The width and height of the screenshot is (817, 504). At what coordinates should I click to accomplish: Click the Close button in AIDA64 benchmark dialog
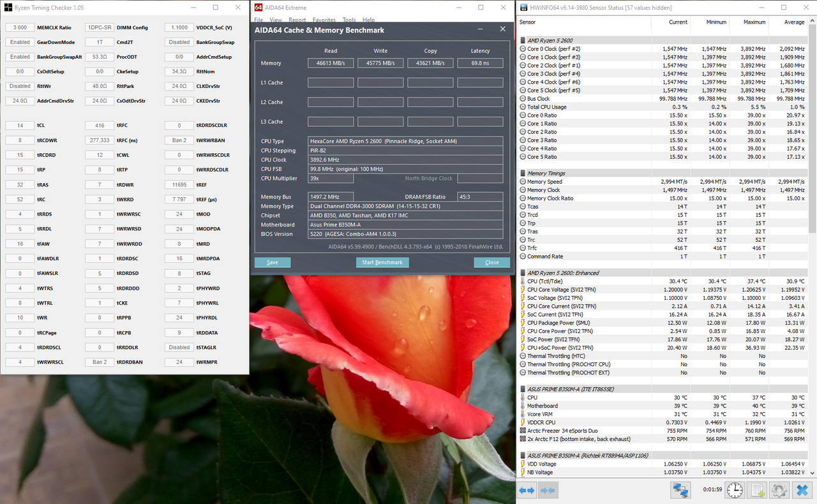point(491,262)
